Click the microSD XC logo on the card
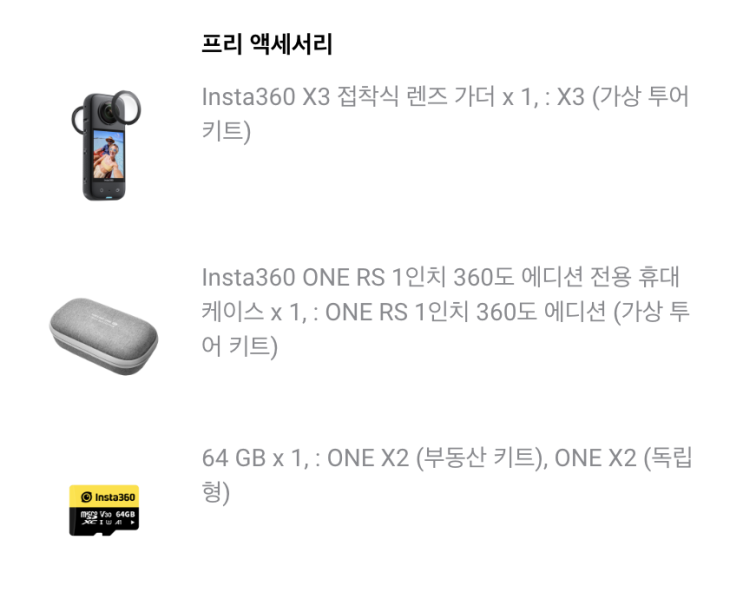The height and width of the screenshot is (599, 743). [x=89, y=517]
